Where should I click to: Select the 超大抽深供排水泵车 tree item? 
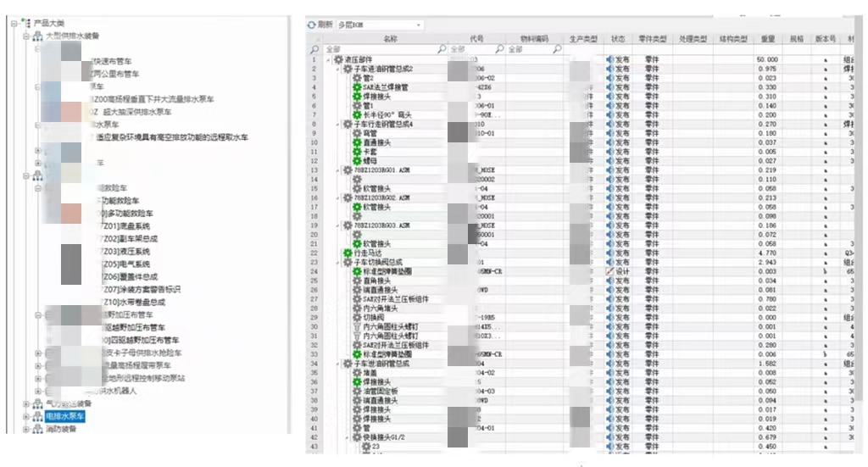(137, 112)
